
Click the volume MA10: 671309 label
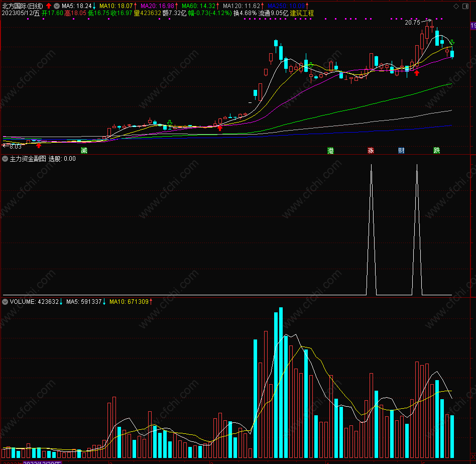129,301
